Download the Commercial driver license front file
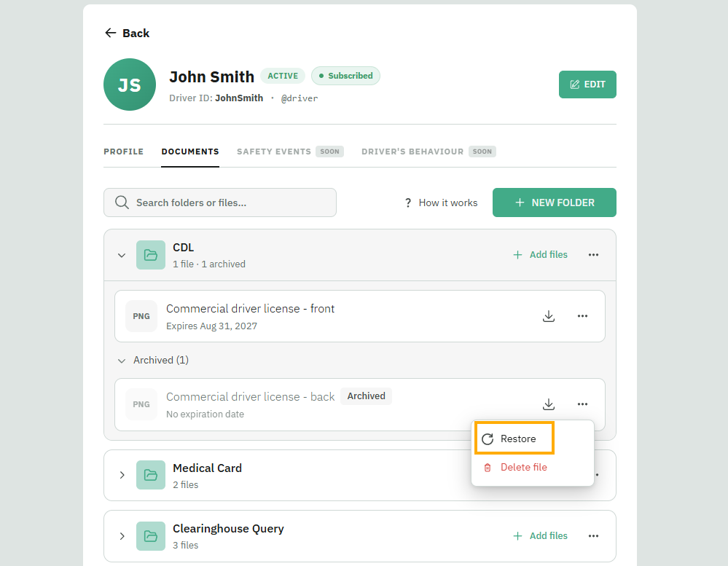This screenshot has height=566, width=728. (x=548, y=316)
